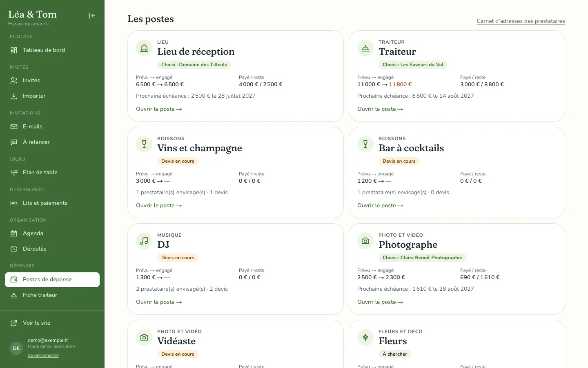Click the Fiche traiteur cloche icon
The width and height of the screenshot is (588, 368).
(x=14, y=295)
